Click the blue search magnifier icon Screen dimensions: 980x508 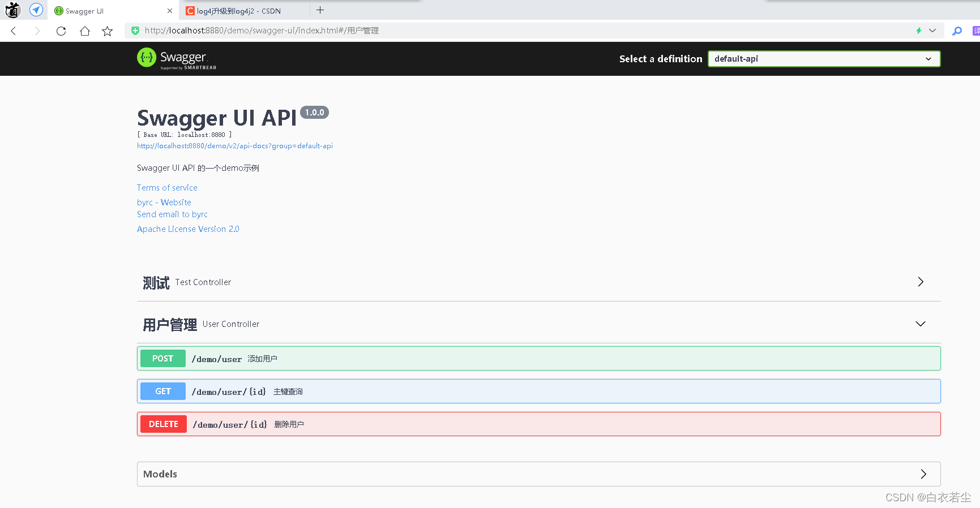[x=957, y=31]
